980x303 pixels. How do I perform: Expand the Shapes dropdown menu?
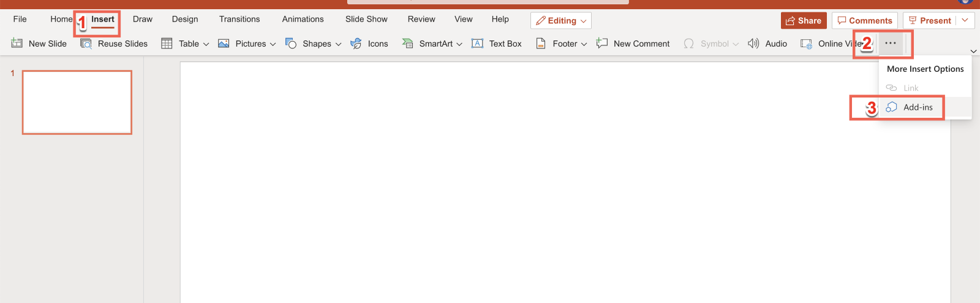[338, 44]
